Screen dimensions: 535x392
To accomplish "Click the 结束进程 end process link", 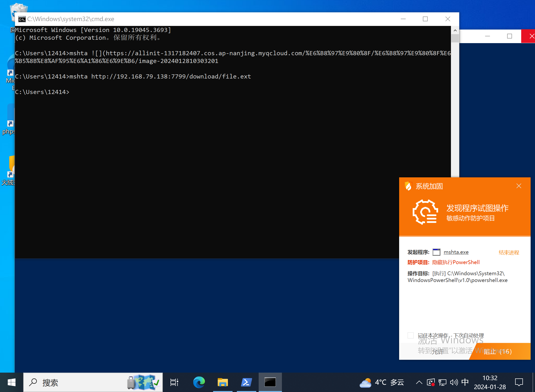I will point(509,252).
